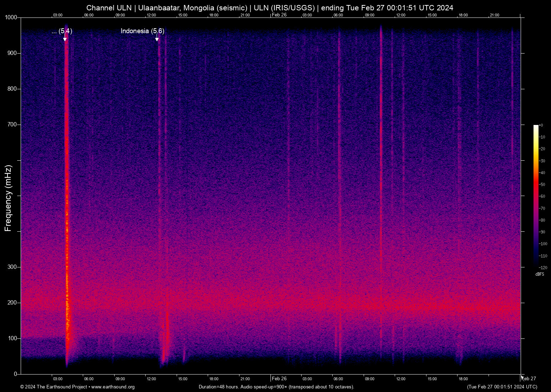Screen dimensions: 551x392
Task: Click the "-50" value on the dBFS scale
Action: pos(542,185)
